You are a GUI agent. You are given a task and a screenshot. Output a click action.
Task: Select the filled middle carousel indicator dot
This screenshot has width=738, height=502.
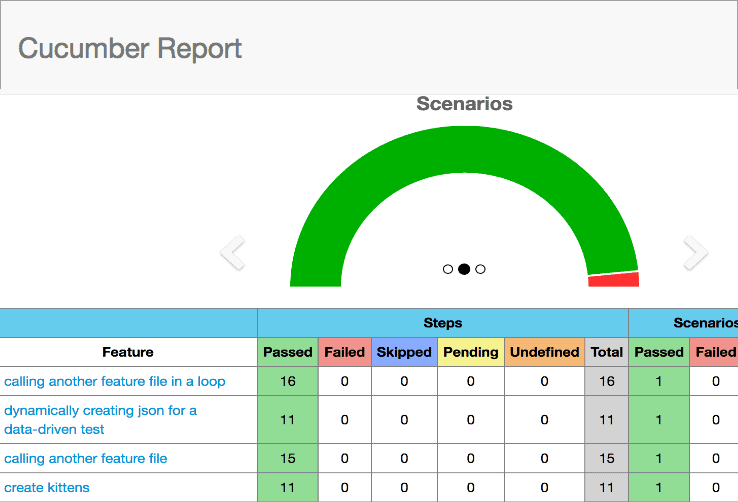(464, 269)
